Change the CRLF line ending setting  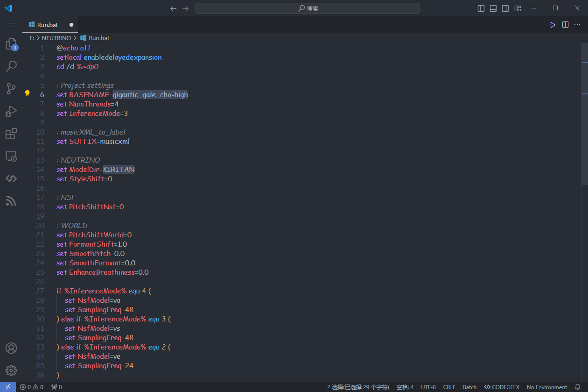pos(449,387)
